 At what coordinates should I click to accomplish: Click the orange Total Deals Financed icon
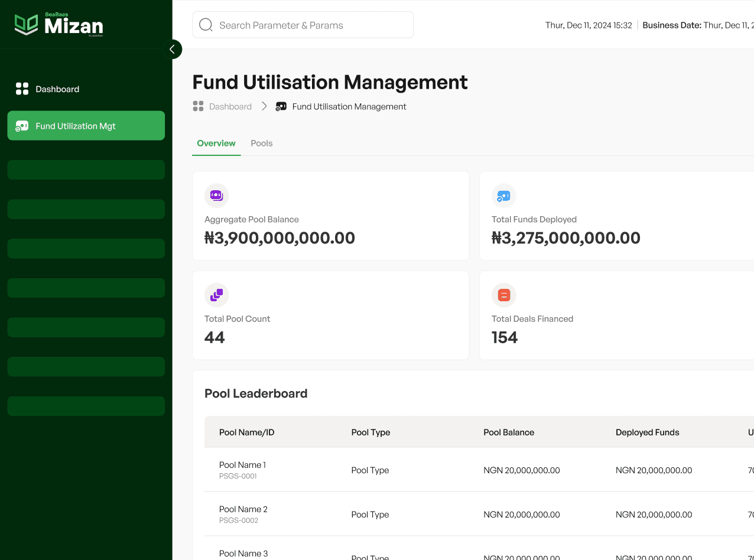point(503,294)
